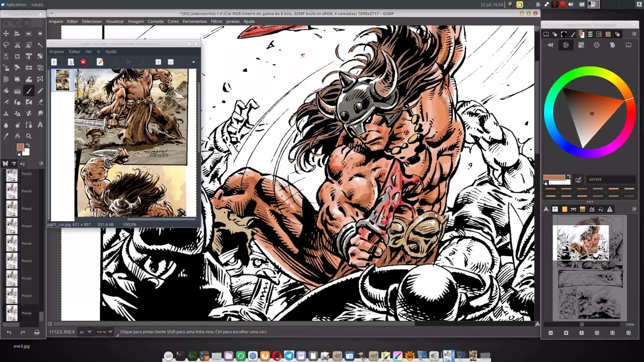The image size is (644, 362).
Task: Select the Clone stamp tool
Action: coord(6,113)
